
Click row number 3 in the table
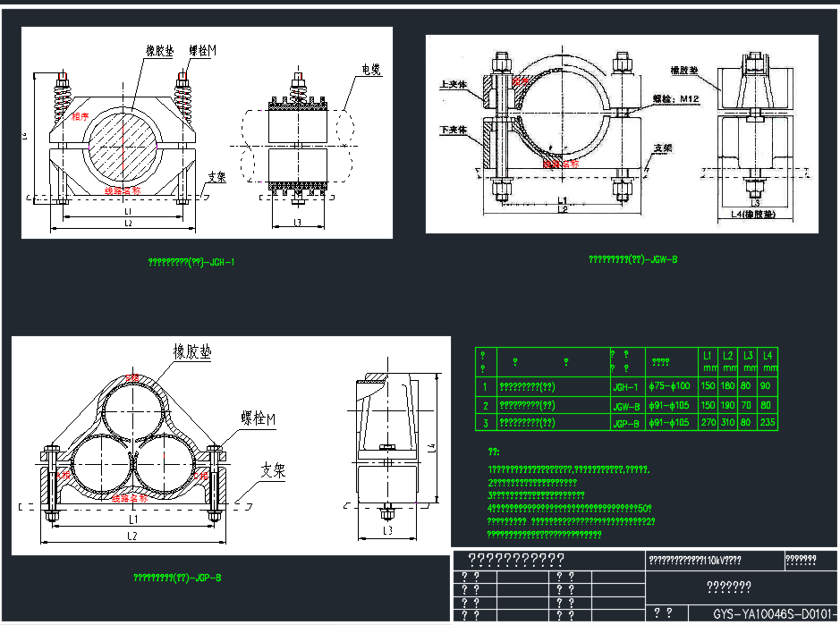coord(486,423)
